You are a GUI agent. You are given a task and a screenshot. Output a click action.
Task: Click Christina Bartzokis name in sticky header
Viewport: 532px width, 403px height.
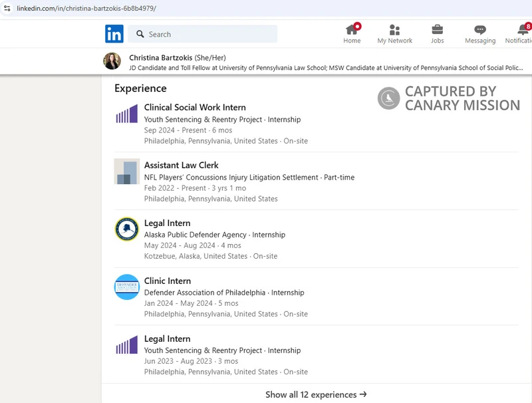coord(160,58)
